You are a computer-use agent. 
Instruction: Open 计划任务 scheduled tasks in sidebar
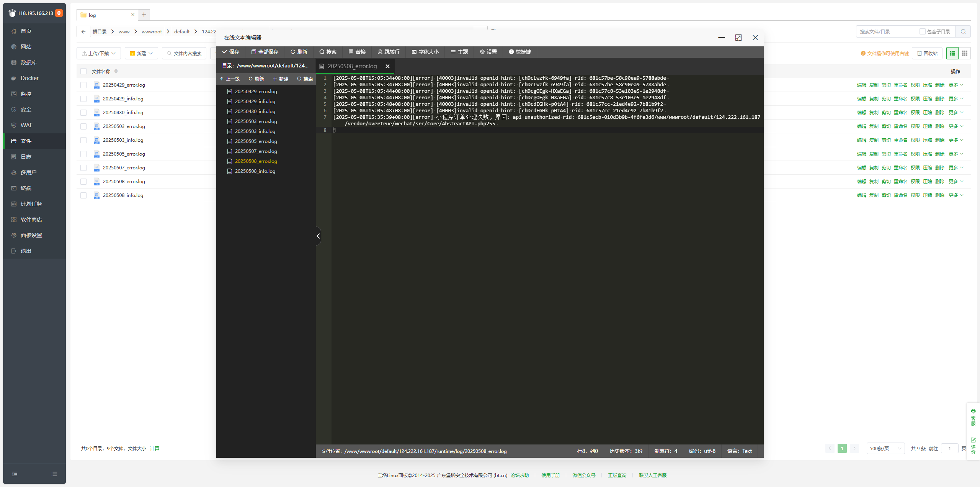click(x=34, y=204)
